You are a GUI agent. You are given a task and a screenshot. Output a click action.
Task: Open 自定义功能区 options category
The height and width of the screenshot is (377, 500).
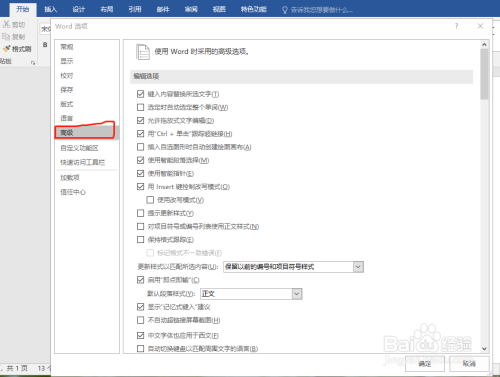(87, 148)
